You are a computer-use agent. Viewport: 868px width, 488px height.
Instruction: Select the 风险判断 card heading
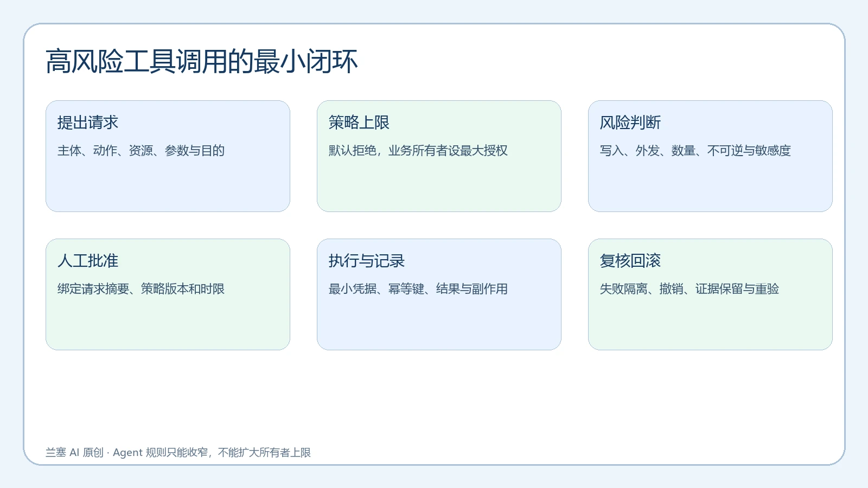pyautogui.click(x=630, y=123)
